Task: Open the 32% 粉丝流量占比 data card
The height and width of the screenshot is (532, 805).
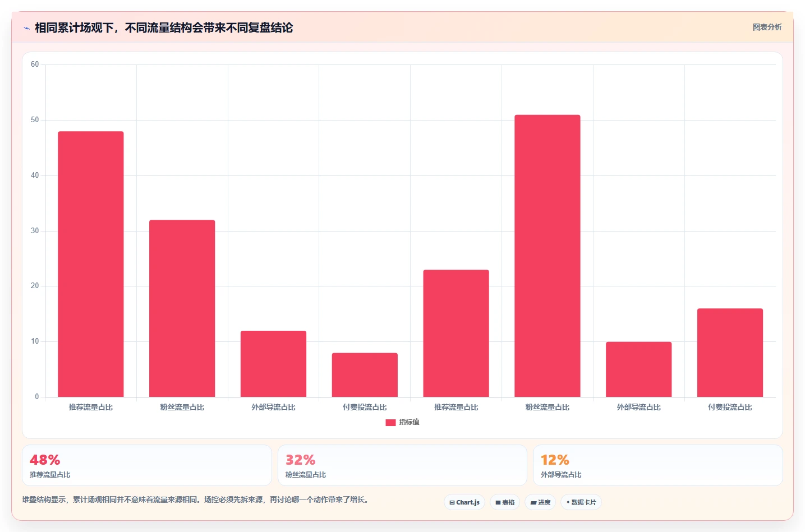Action: [402, 465]
